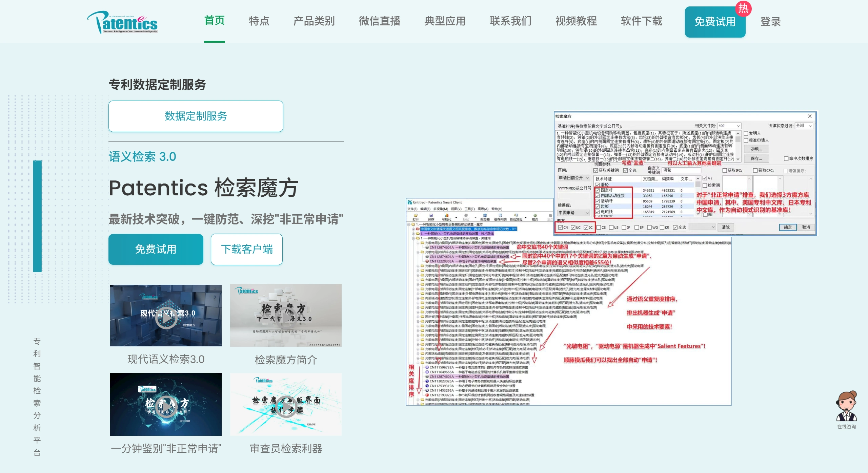
Task: Click the Patentics logo in the header
Action: pyautogui.click(x=122, y=22)
